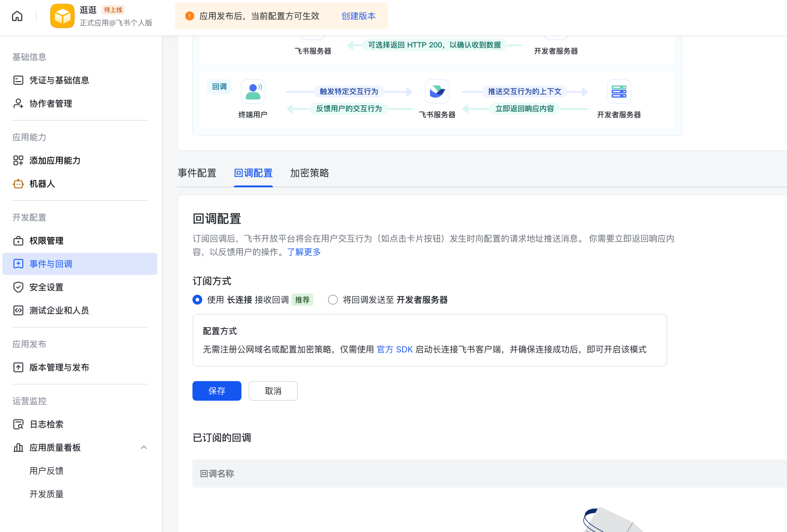
Task: Open 添加应用能力 page
Action: tap(54, 161)
